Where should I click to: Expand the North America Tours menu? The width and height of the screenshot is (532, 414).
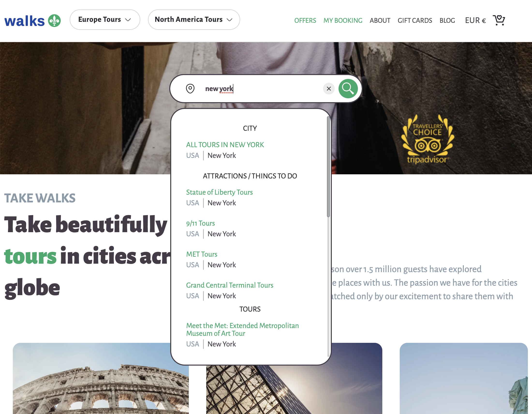pyautogui.click(x=194, y=20)
